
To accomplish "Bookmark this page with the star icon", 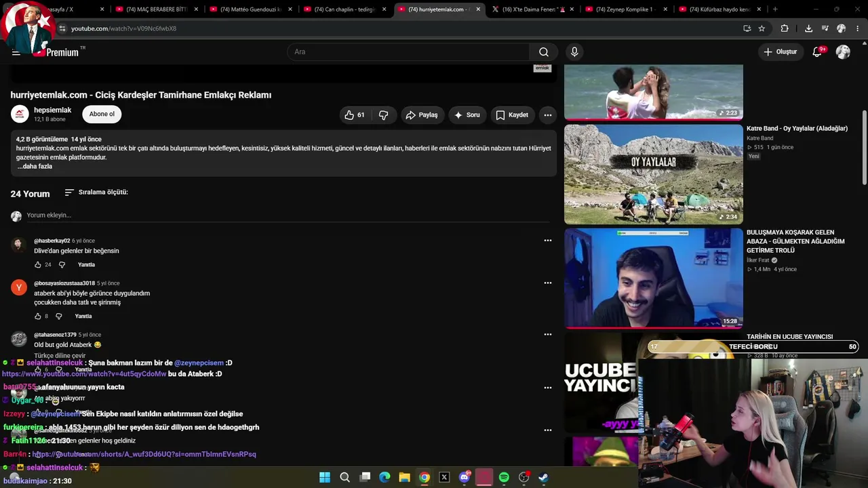I will pos(762,28).
